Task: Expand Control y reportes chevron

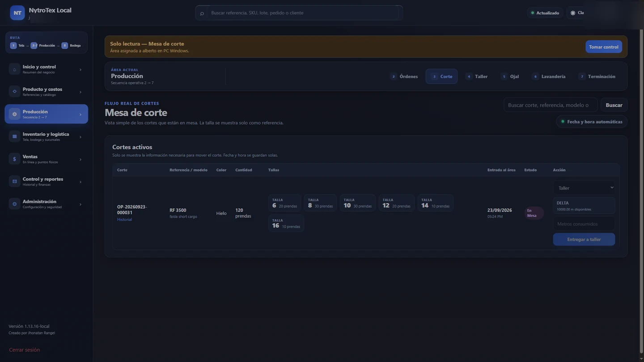Action: 80,182
